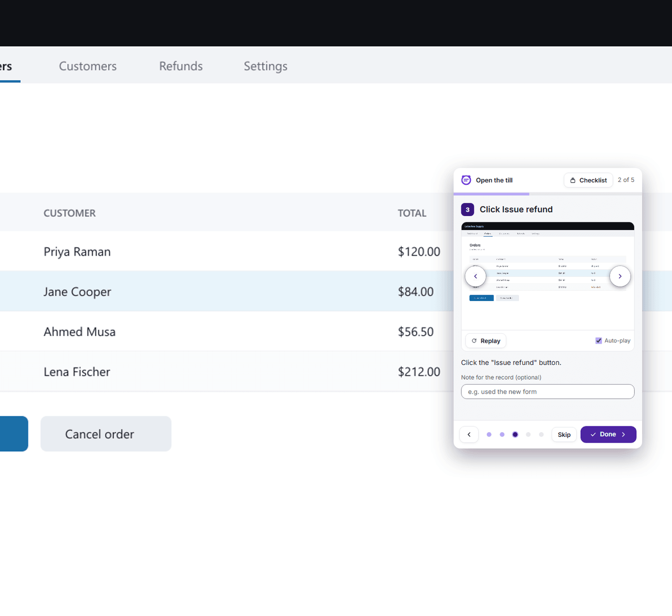Click the step 3 number badge

468,209
